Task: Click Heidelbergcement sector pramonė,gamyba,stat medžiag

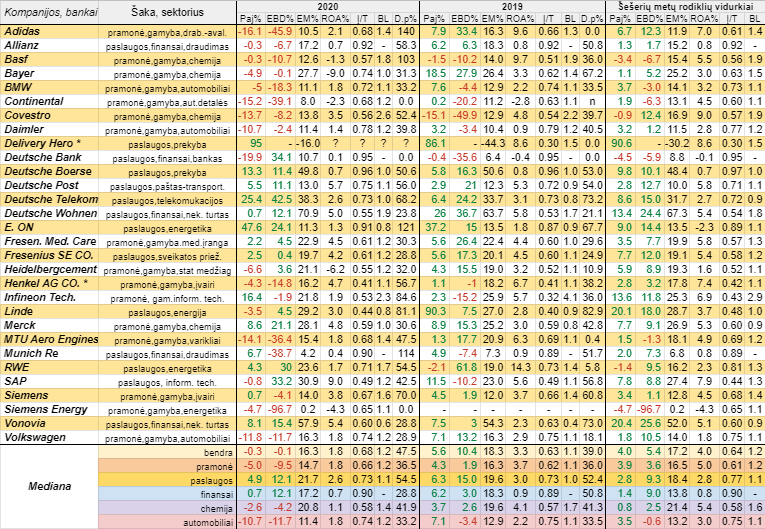Action: (168, 271)
